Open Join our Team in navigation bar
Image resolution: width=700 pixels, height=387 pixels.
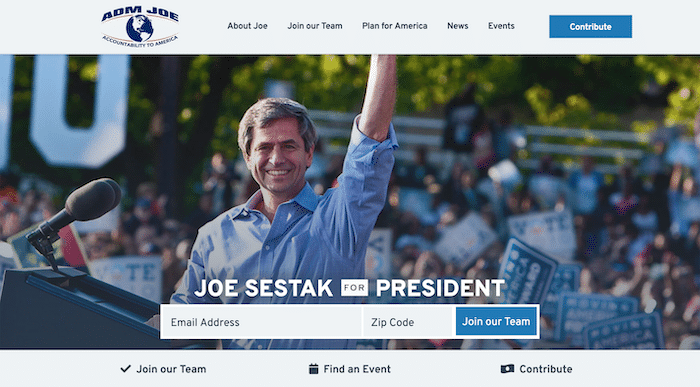click(315, 26)
